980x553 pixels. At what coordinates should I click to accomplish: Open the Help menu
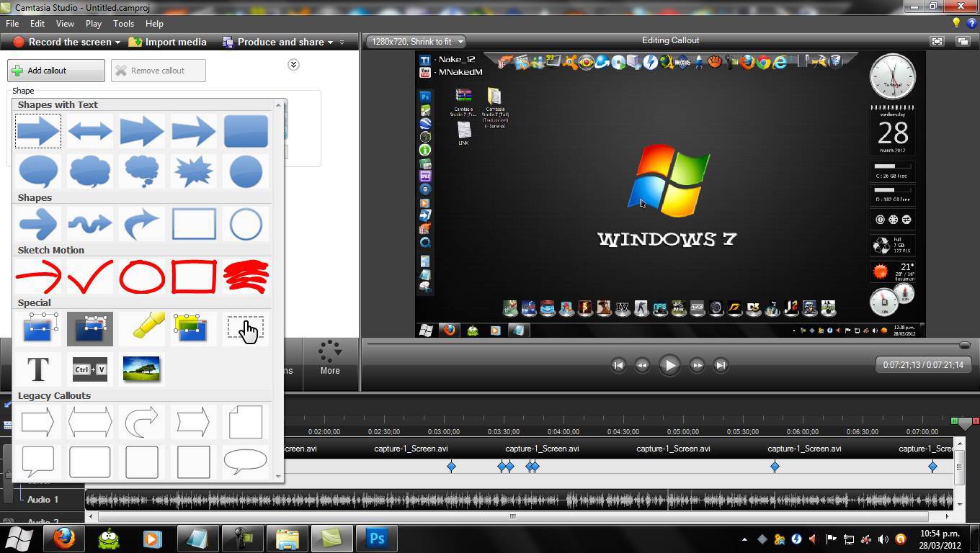154,24
